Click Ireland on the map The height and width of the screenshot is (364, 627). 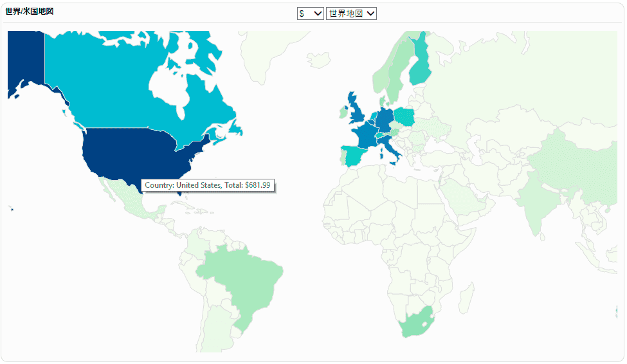(343, 113)
